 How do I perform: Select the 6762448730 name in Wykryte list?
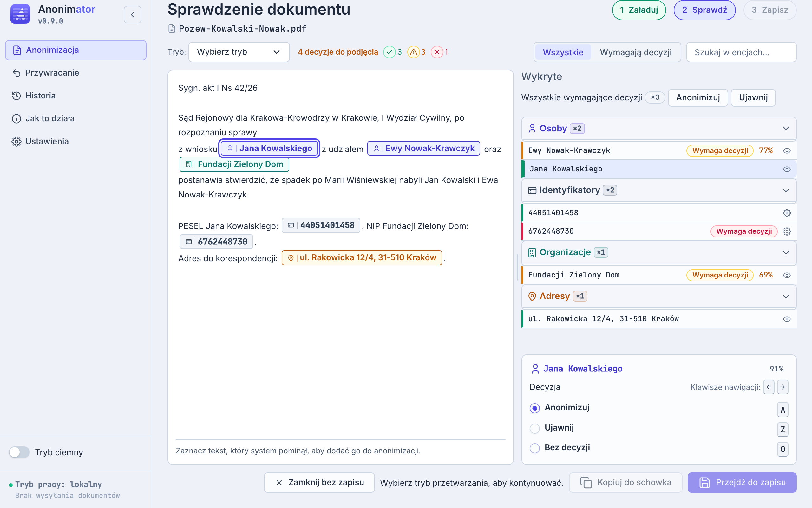tap(551, 231)
